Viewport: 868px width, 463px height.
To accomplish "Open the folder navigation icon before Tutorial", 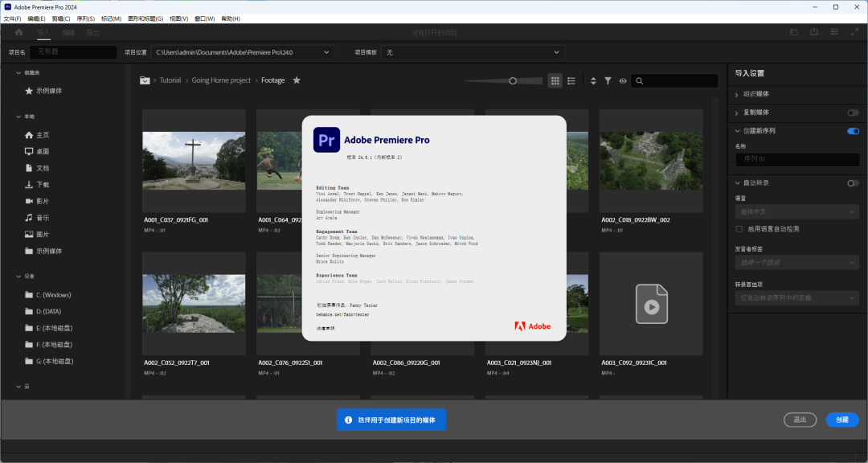I will coord(145,80).
